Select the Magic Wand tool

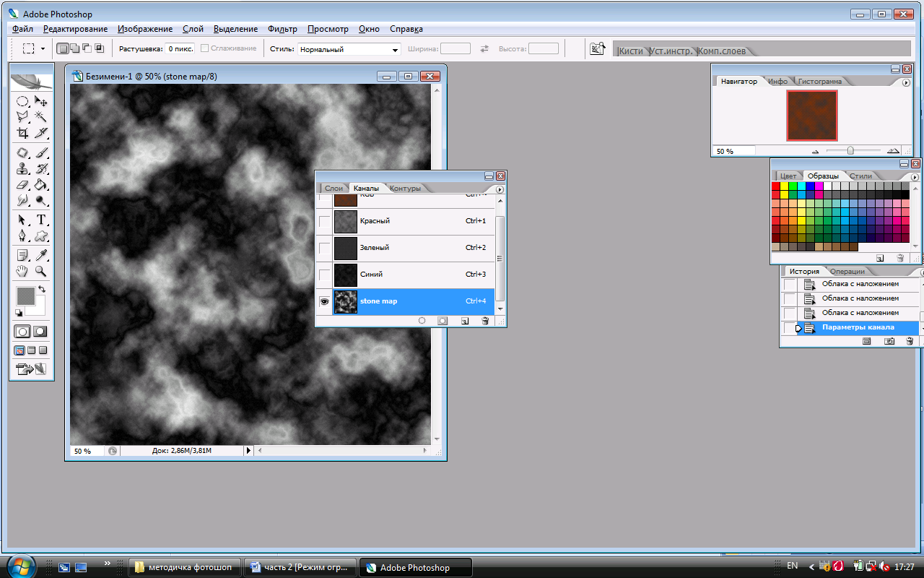click(x=41, y=117)
